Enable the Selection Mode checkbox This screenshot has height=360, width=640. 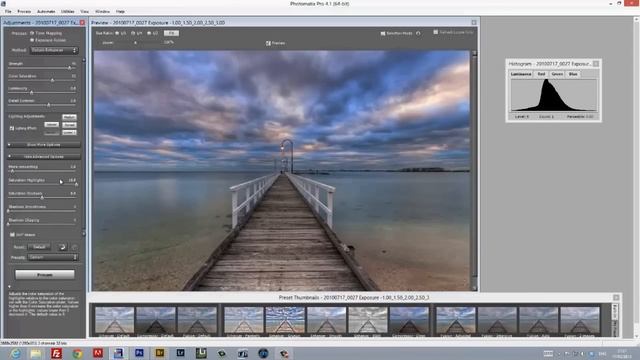point(383,33)
